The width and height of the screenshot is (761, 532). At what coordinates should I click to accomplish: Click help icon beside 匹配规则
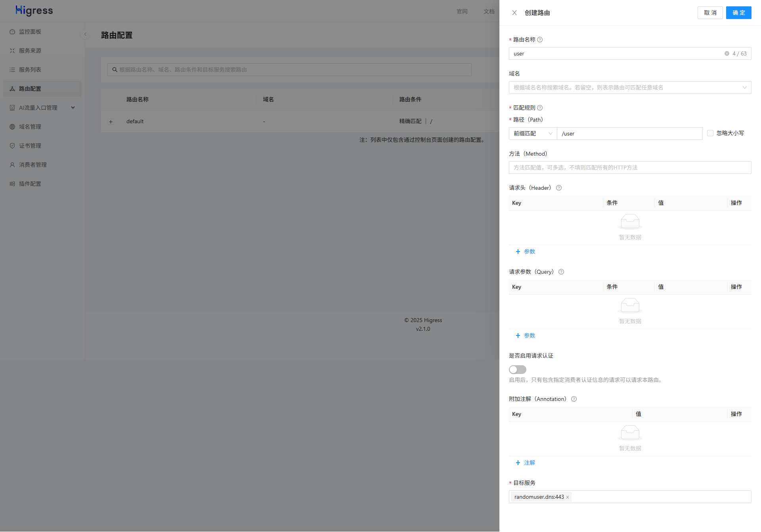[x=540, y=108]
